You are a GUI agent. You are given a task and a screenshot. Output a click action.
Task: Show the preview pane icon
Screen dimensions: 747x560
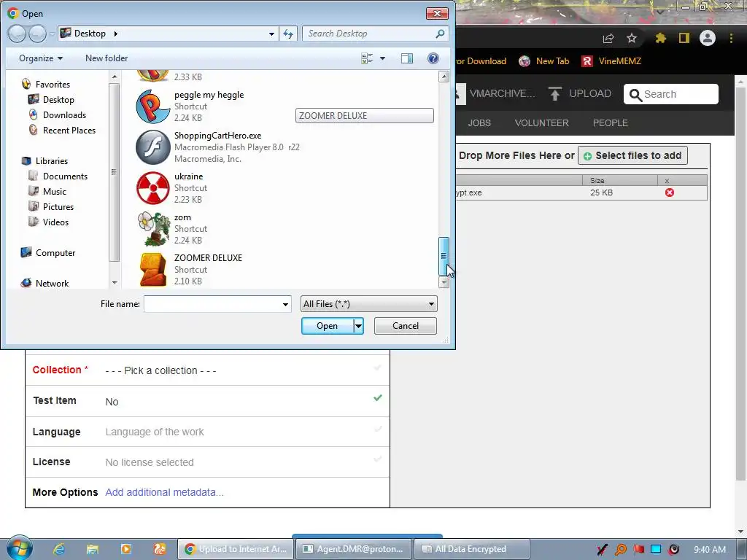tap(407, 58)
